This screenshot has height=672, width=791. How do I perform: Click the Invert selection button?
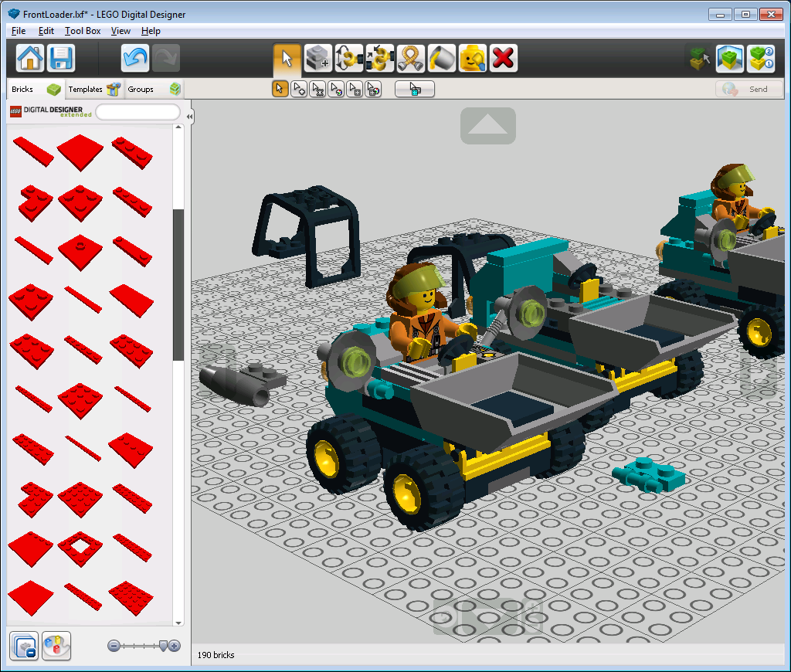pos(415,90)
